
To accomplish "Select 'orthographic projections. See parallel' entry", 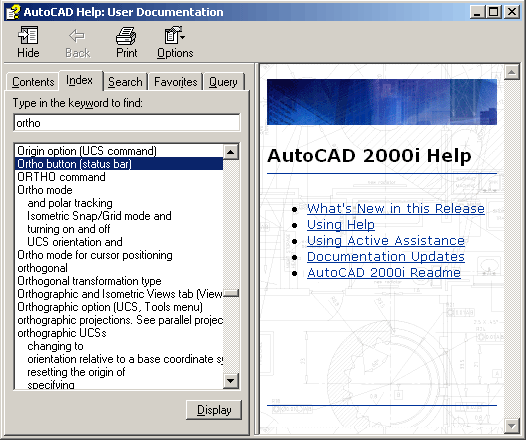I will [119, 320].
